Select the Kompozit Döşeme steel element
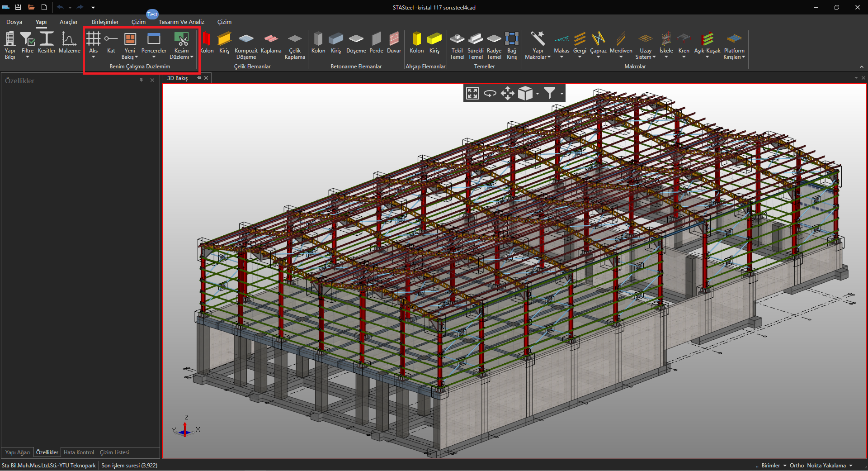The width and height of the screenshot is (868, 471). tap(246, 39)
